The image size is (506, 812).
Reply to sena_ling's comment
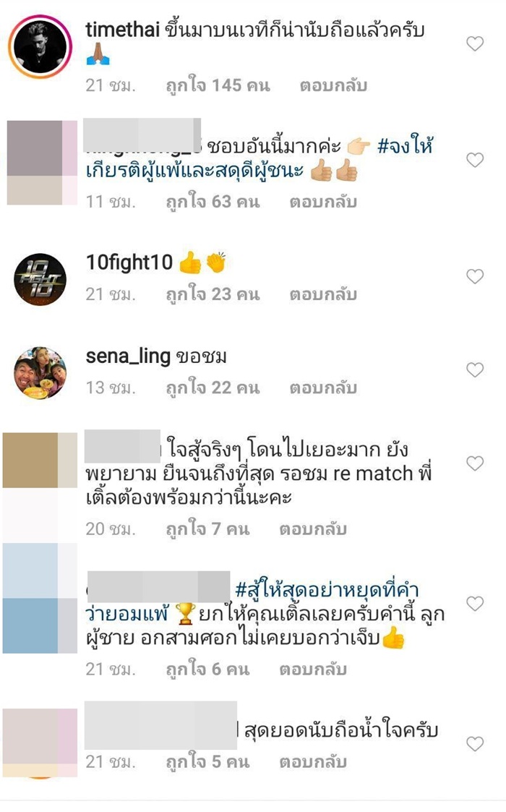(323, 388)
